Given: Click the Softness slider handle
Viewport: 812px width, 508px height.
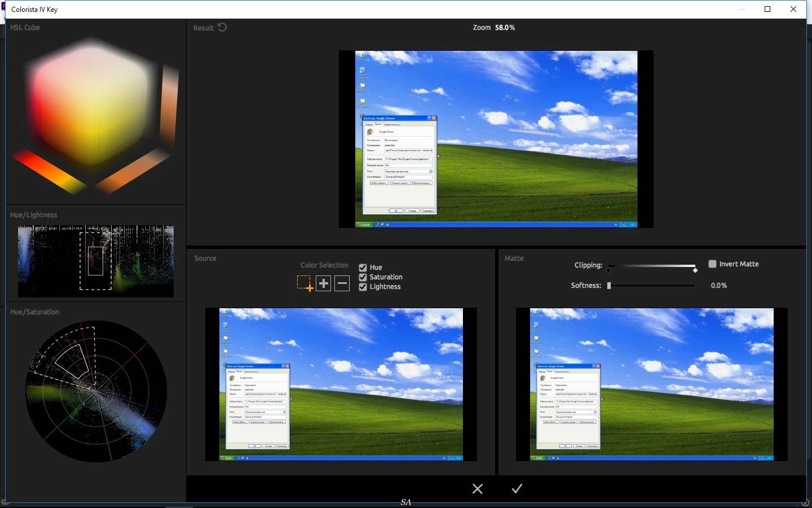Looking at the screenshot, I should click(x=609, y=286).
